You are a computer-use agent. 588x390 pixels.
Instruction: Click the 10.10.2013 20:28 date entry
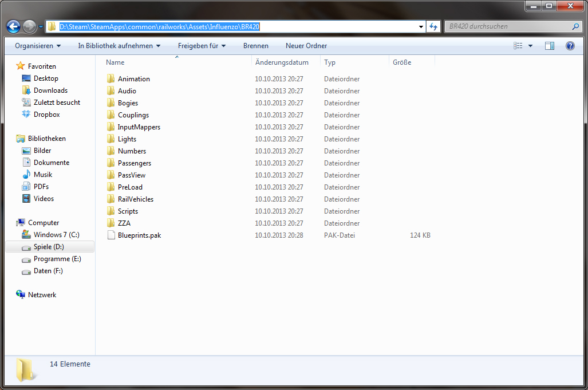(279, 235)
